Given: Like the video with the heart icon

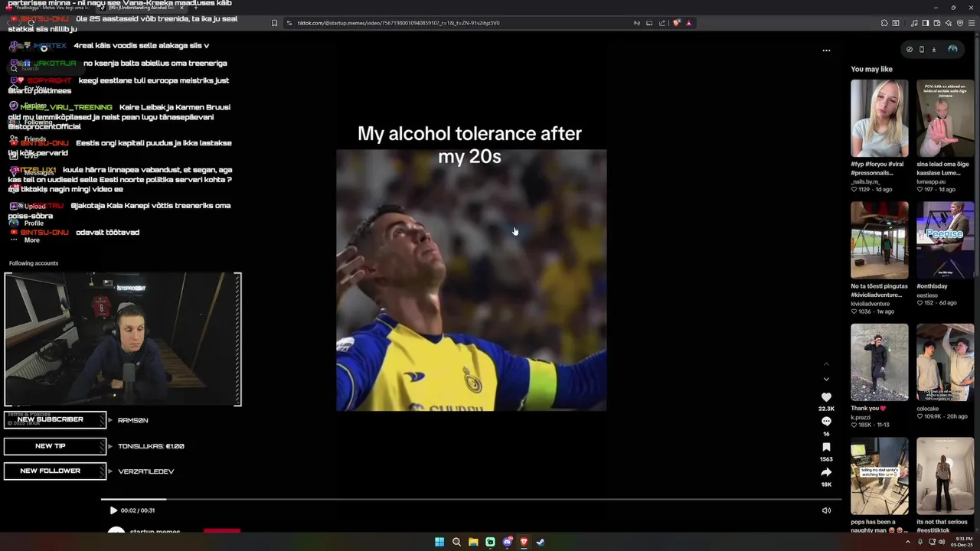Looking at the screenshot, I should pos(826,397).
